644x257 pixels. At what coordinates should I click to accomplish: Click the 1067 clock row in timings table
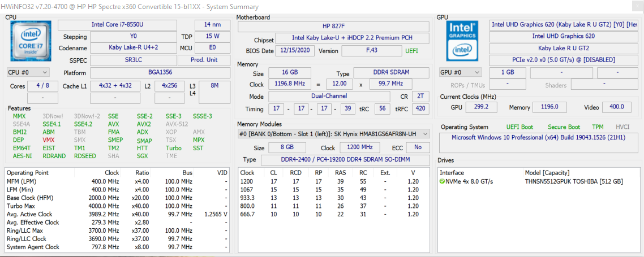click(x=334, y=189)
